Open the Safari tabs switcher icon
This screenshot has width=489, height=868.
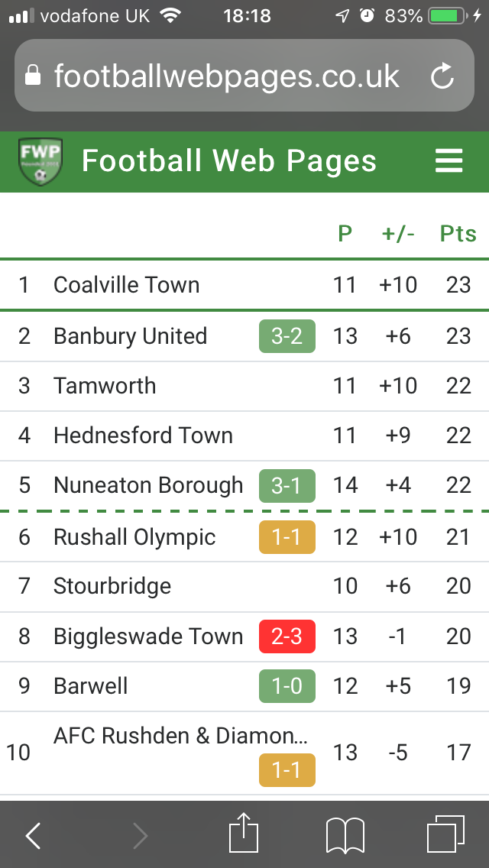pyautogui.click(x=445, y=834)
